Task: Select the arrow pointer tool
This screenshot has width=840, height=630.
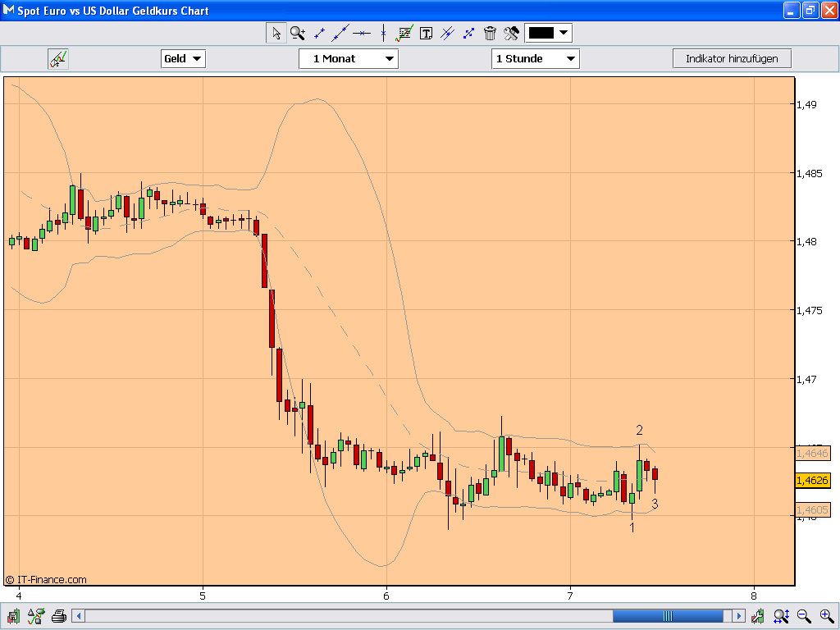Action: [x=276, y=33]
